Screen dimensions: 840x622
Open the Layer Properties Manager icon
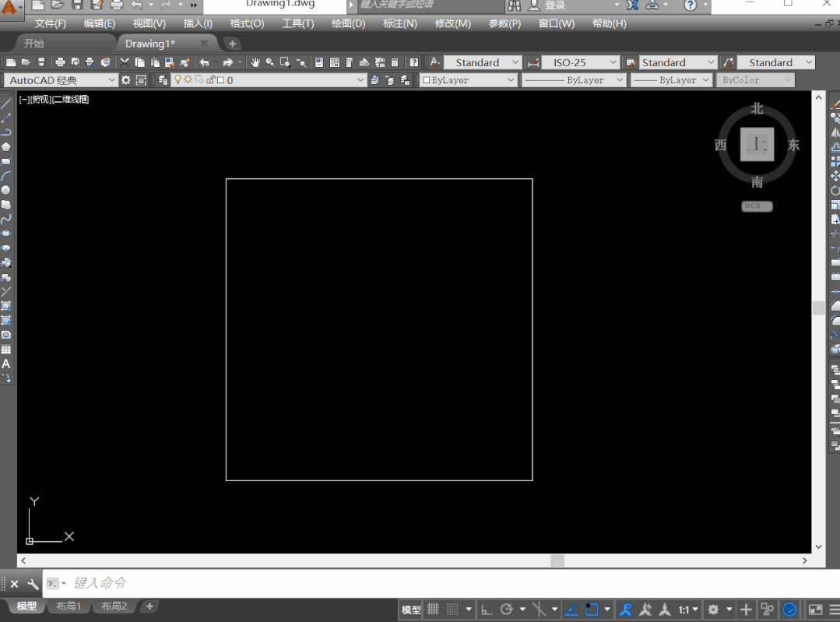pos(163,80)
